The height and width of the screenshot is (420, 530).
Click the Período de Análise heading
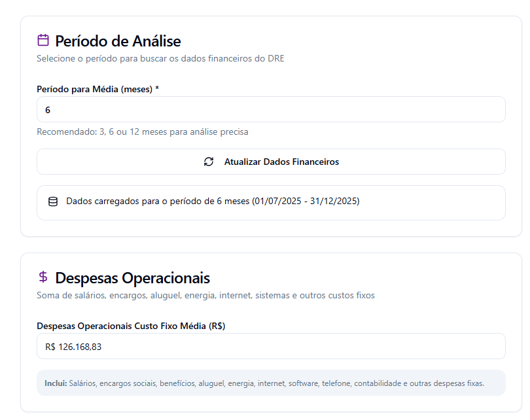tap(118, 41)
